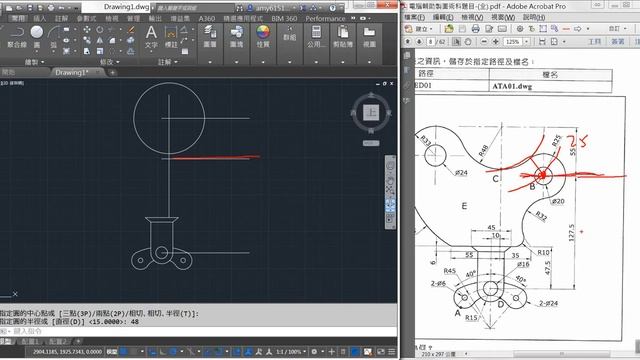Click the AutoCAD help question icon

coord(333,8)
